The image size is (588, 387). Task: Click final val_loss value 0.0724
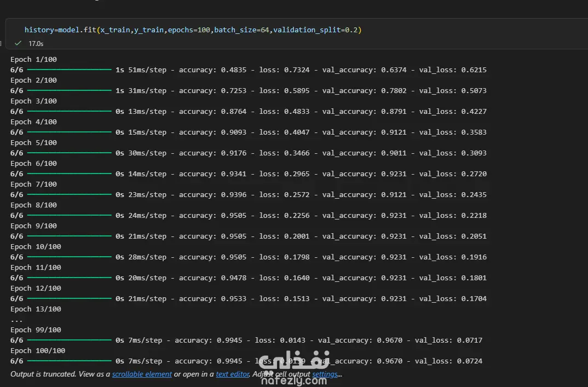[470, 361]
